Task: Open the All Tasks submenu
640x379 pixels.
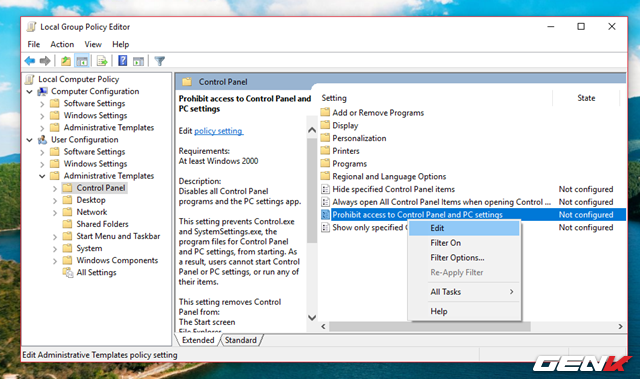Action: point(464,292)
